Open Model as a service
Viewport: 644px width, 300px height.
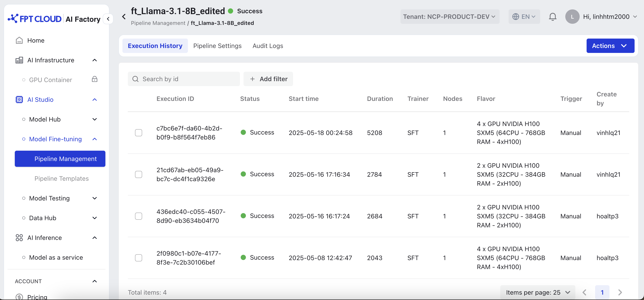[x=56, y=257]
